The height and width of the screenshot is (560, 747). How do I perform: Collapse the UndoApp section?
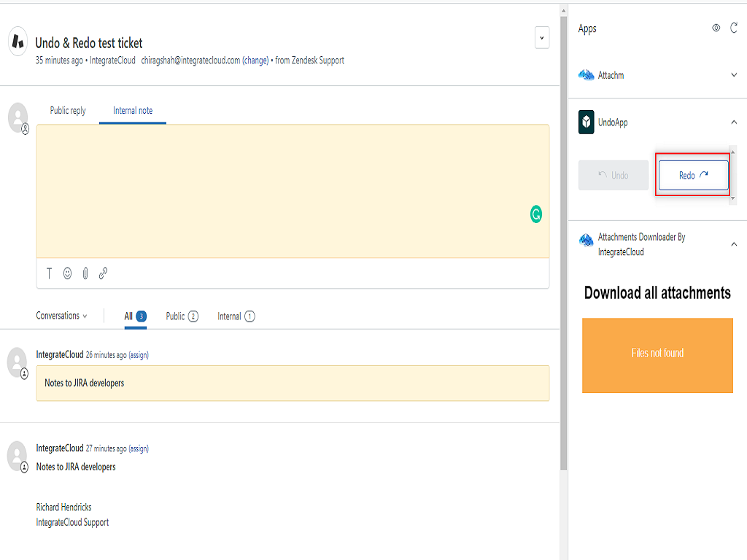pyautogui.click(x=734, y=122)
